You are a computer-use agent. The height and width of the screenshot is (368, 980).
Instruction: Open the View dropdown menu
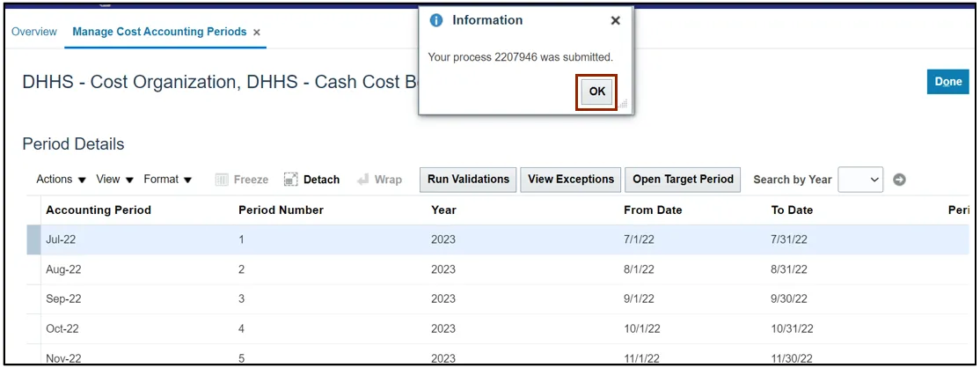coord(115,180)
